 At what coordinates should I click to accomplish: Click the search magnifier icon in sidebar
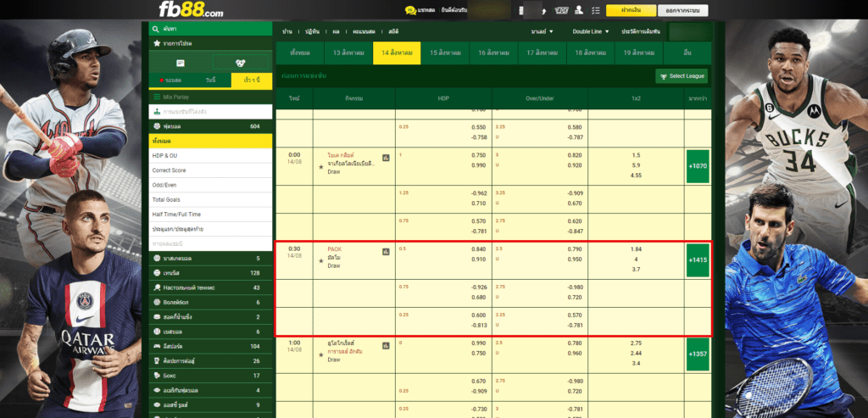157,28
